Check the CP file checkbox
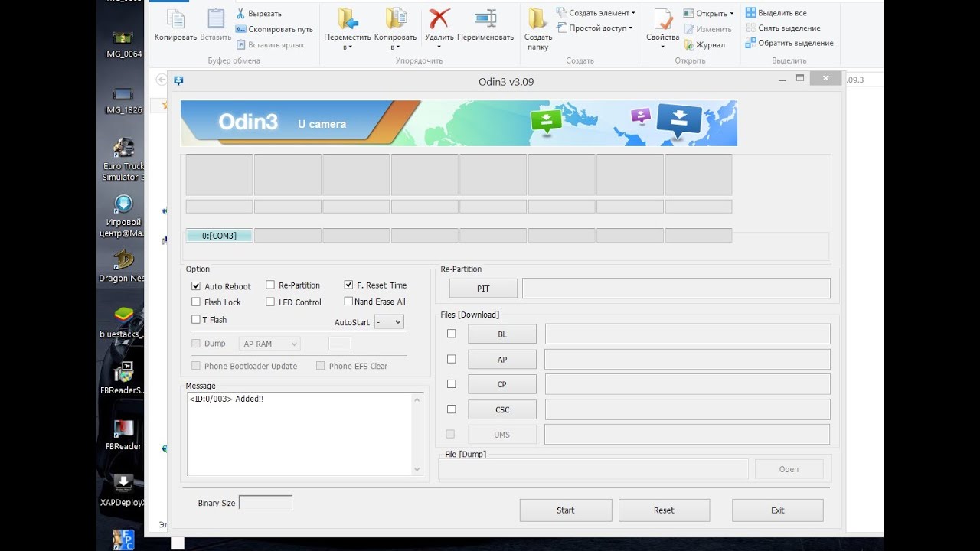The width and height of the screenshot is (980, 551). (451, 384)
